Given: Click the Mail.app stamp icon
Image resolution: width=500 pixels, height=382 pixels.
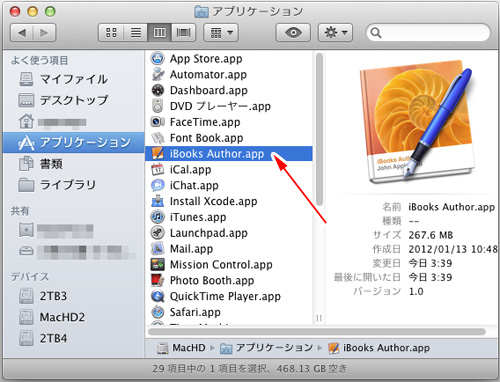Looking at the screenshot, I should 157,249.
